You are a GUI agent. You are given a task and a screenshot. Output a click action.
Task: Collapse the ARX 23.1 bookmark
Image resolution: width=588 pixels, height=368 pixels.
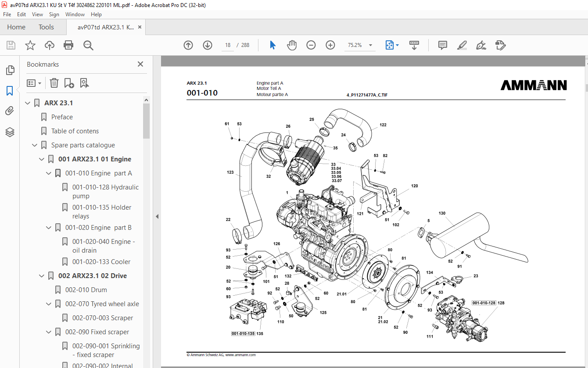[28, 103]
